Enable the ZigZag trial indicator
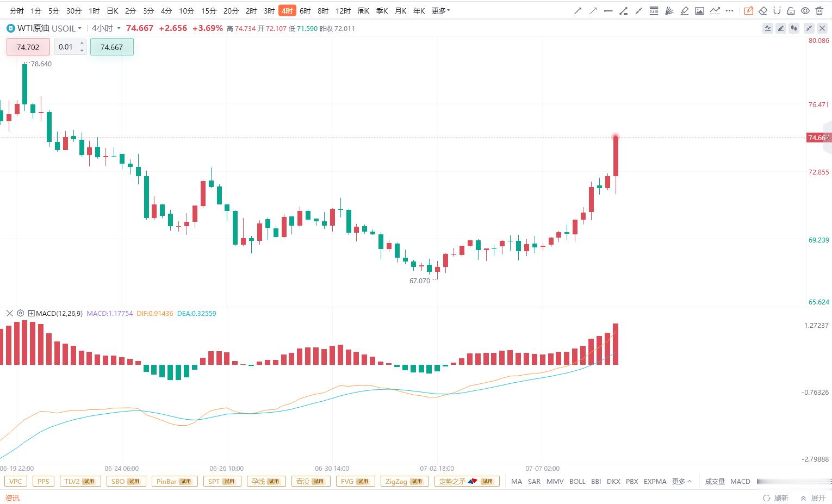 point(405,481)
